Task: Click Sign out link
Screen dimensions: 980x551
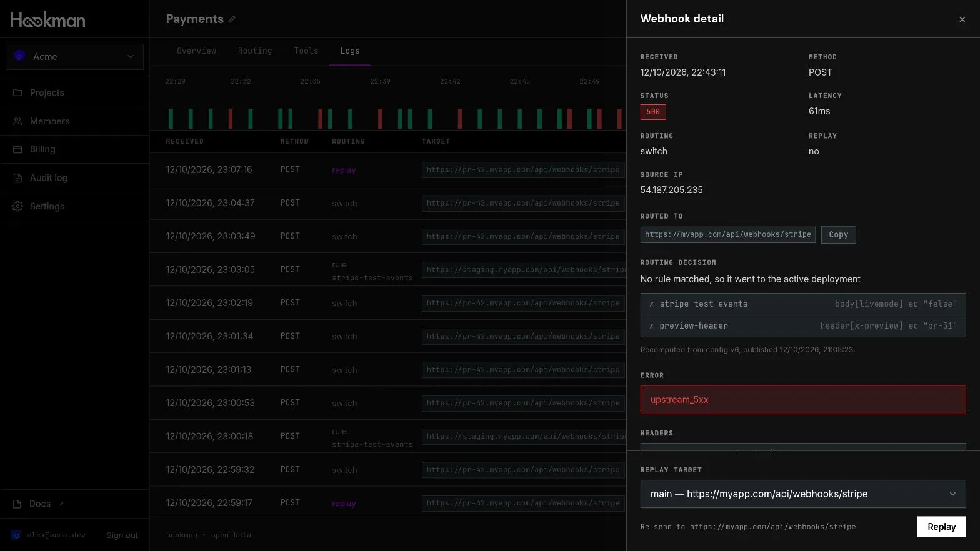Action: click(x=122, y=535)
